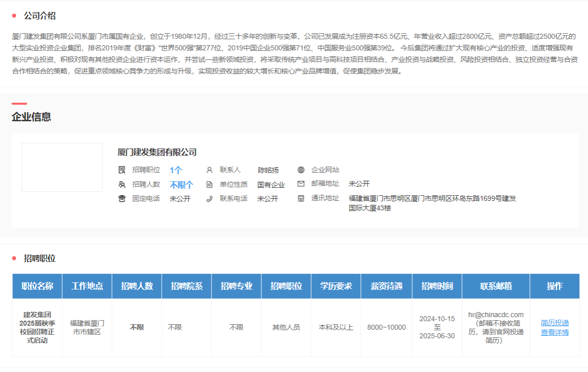
Task: Select company name 厦门建发集团有限公司
Action: pos(157,152)
